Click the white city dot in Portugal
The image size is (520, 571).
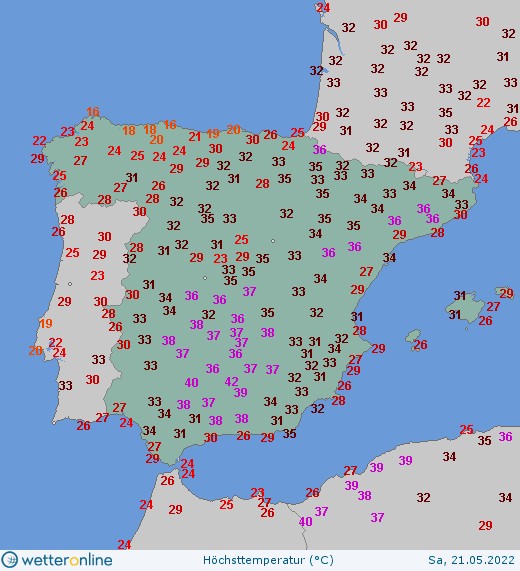pyautogui.click(x=70, y=284)
